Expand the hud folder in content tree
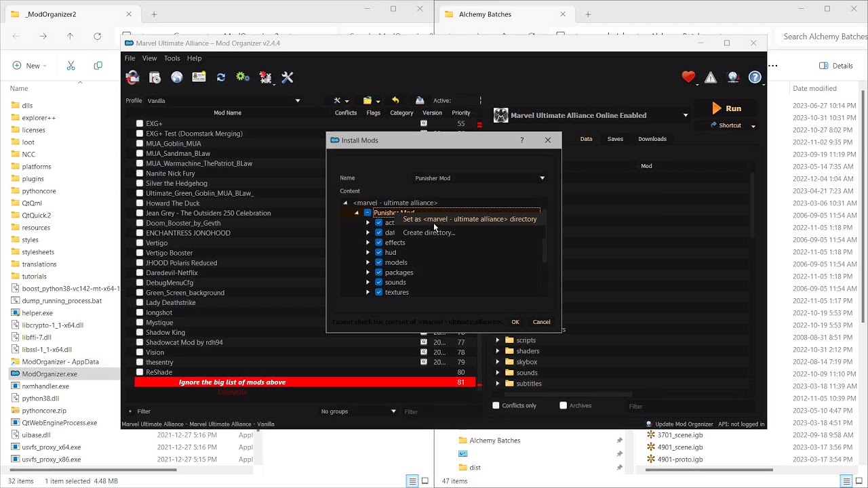This screenshot has width=868, height=488. point(368,252)
